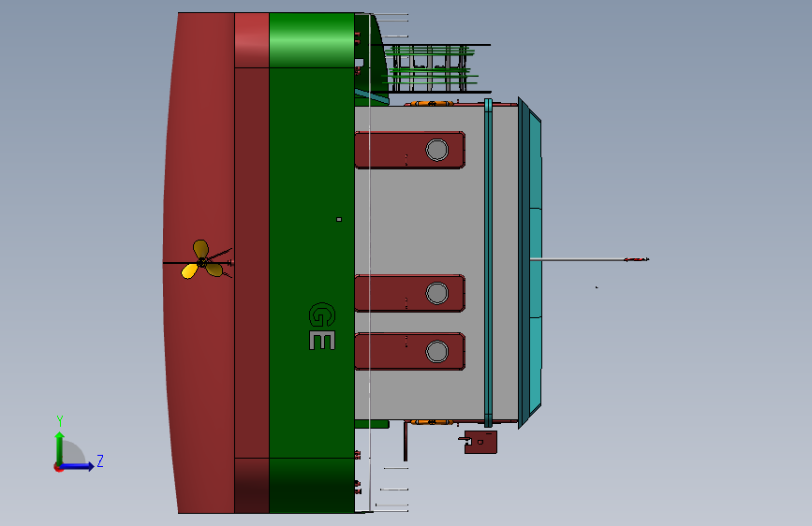Select the red origin ball of the triad
Viewport: 812px width, 526px height.
[58, 467]
